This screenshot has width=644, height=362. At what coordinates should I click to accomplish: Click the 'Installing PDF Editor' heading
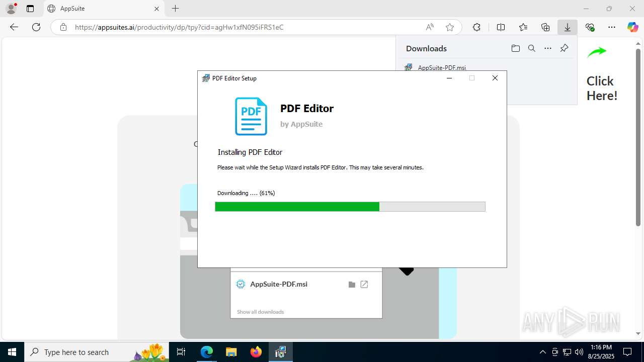point(250,152)
